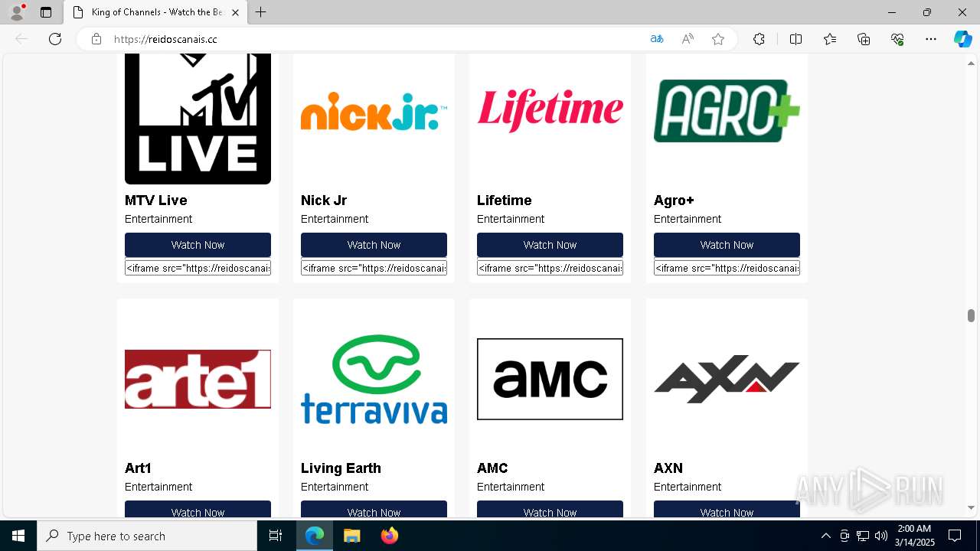
Task: Select the Nick Jr iframe code field
Action: click(x=374, y=268)
